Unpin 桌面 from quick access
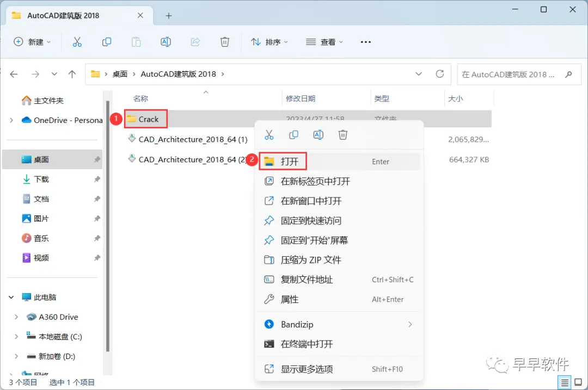Image resolution: width=588 pixels, height=390 pixels. coord(97,159)
